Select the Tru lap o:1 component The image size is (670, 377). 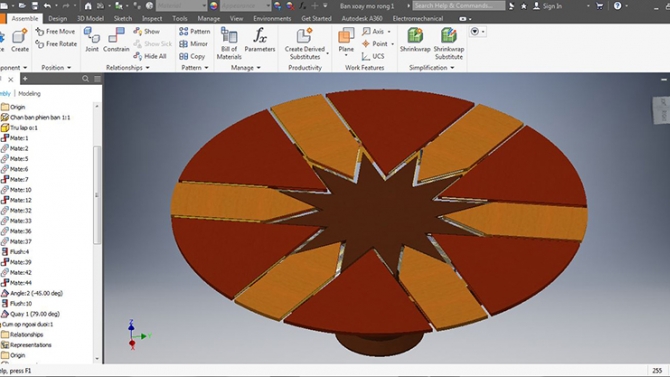[x=19, y=127]
